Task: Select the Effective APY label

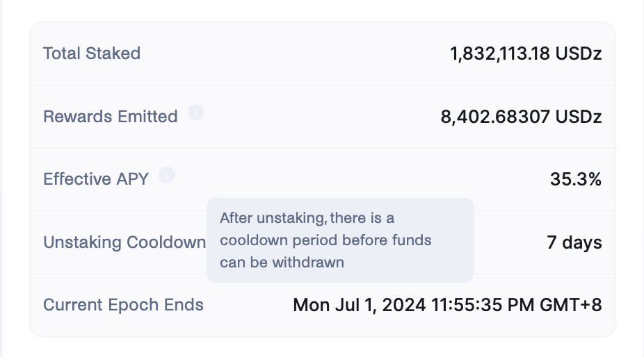Action: point(96,179)
